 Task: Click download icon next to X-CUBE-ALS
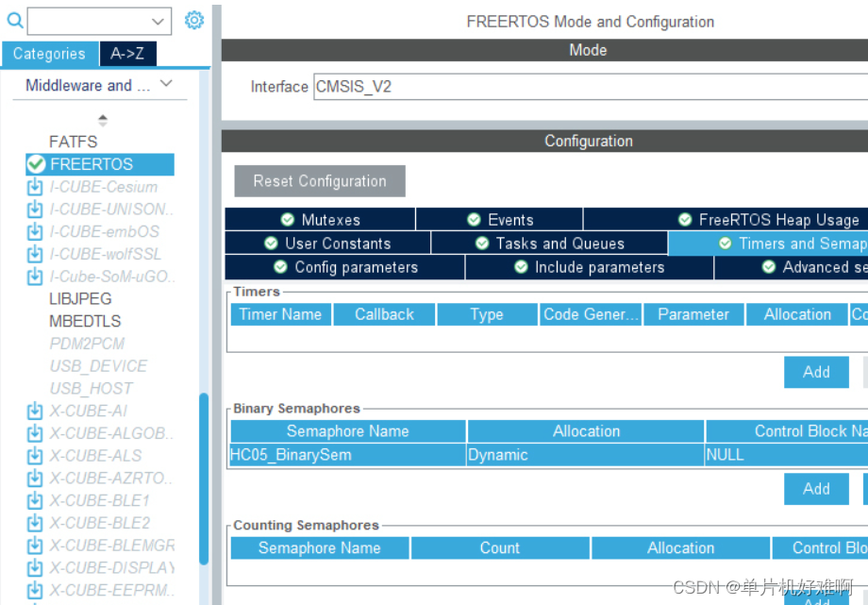[35, 456]
